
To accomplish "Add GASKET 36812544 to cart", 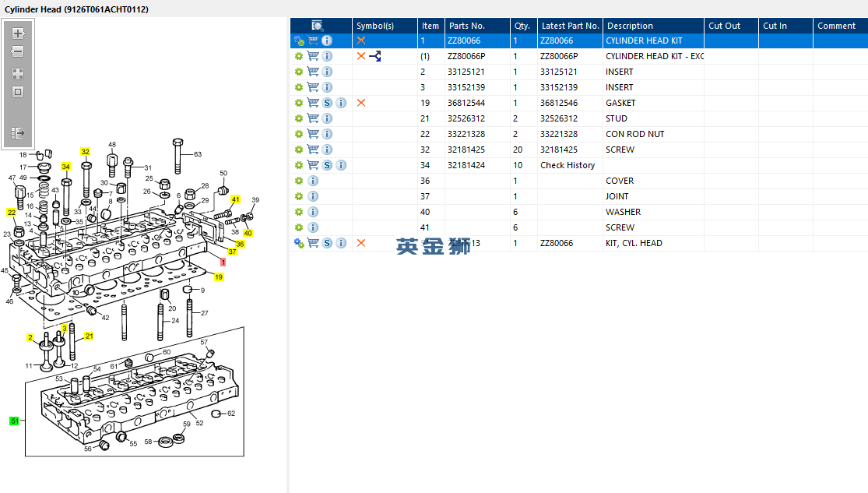I will (313, 103).
